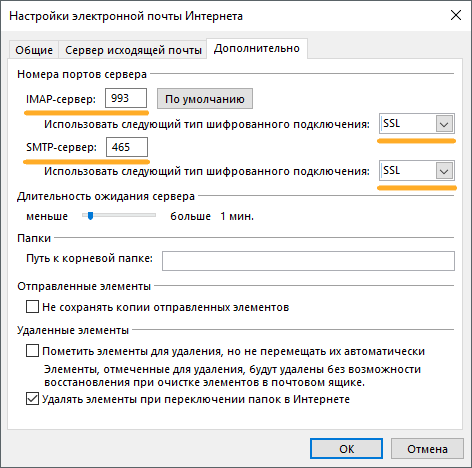Click the SMTP server port field
Image resolution: width=472 pixels, height=468 pixels.
[x=127, y=147]
